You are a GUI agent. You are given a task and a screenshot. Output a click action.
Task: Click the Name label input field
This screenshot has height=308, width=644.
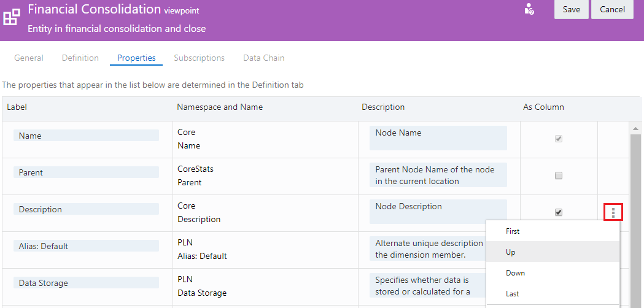click(86, 136)
